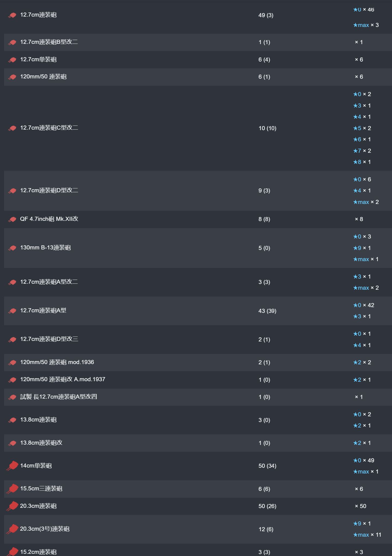Click the icon beside 20.3cm(3号)連装砲
The width and height of the screenshot is (392, 556).
click(x=13, y=529)
